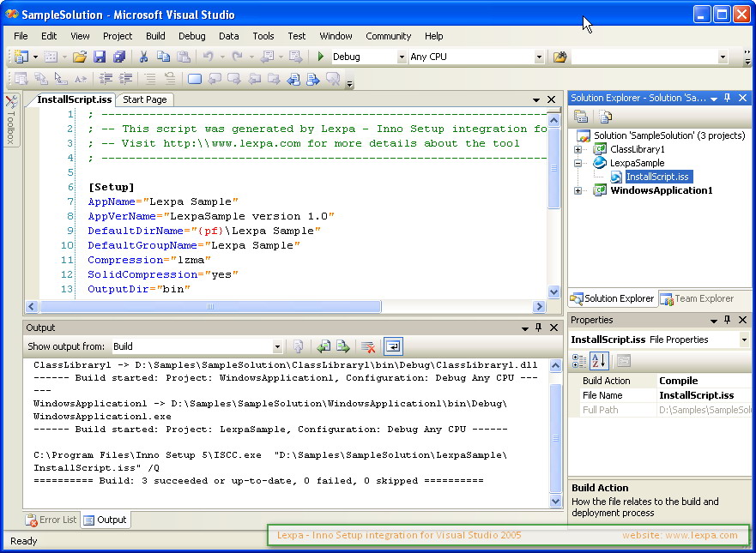Click the New Project toolbar icon
756x553 pixels.
coord(21,57)
